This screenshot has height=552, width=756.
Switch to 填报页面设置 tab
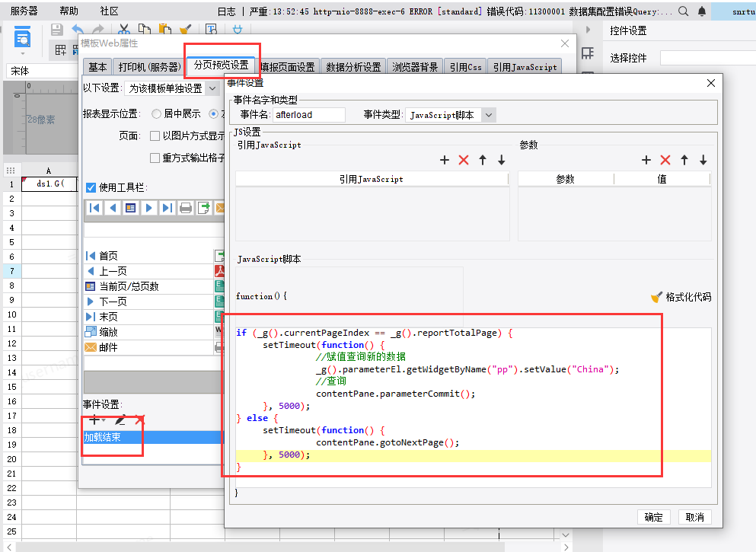click(x=288, y=67)
